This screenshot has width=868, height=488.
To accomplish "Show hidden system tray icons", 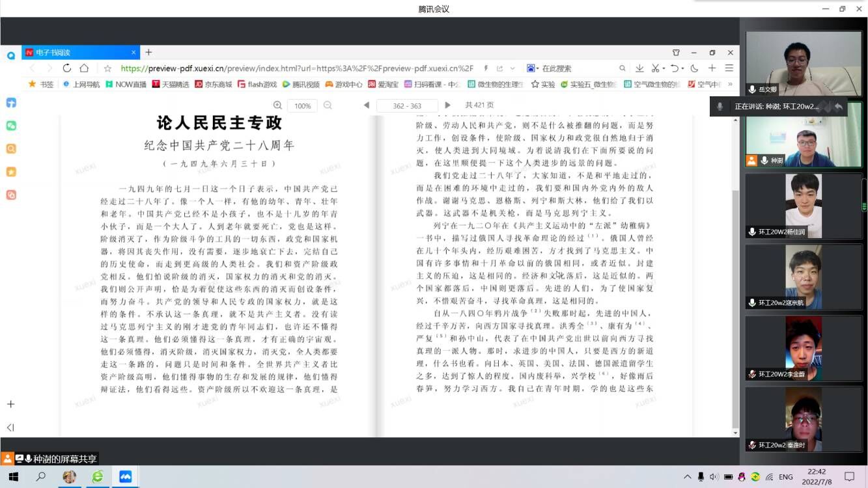I will point(687,477).
